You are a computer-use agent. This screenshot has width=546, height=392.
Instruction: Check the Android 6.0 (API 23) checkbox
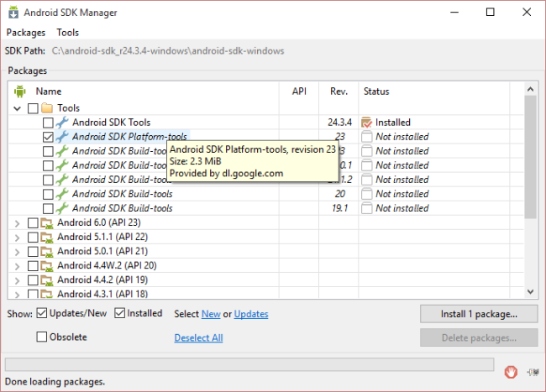tap(33, 223)
